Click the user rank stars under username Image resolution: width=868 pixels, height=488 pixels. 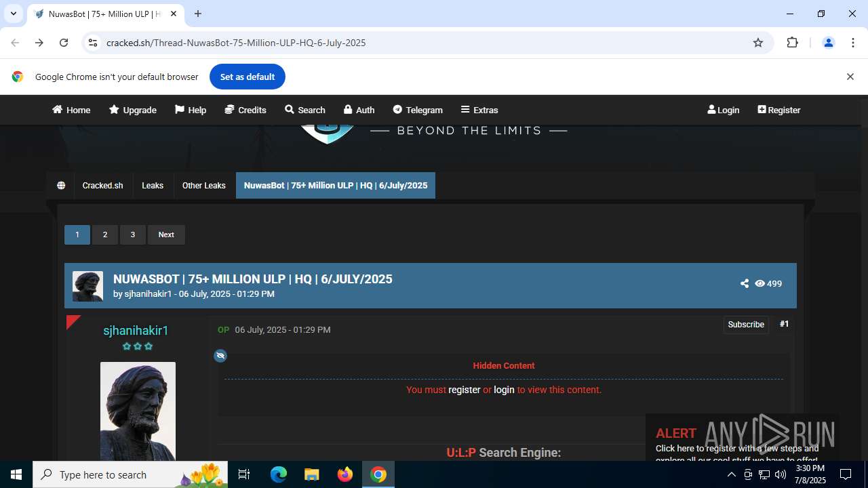[138, 346]
